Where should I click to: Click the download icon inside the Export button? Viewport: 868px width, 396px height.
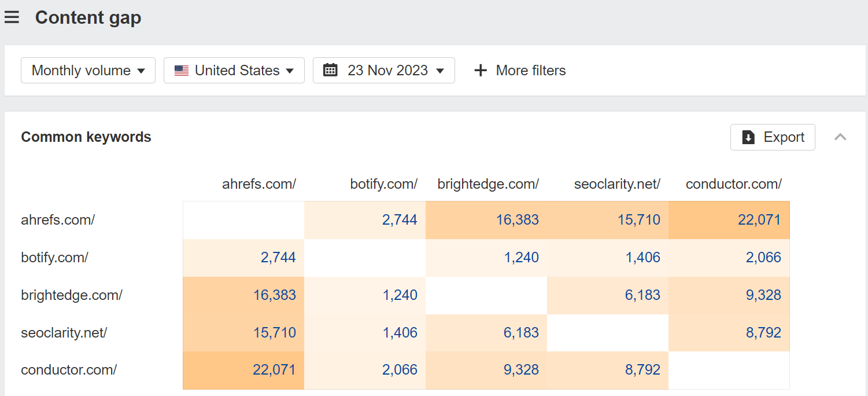(x=749, y=137)
